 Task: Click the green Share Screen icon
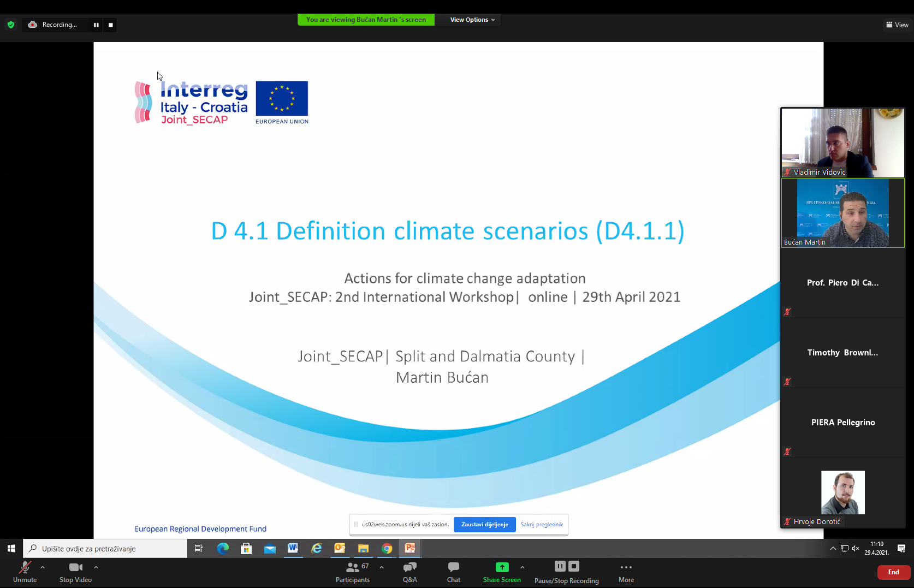click(x=502, y=567)
